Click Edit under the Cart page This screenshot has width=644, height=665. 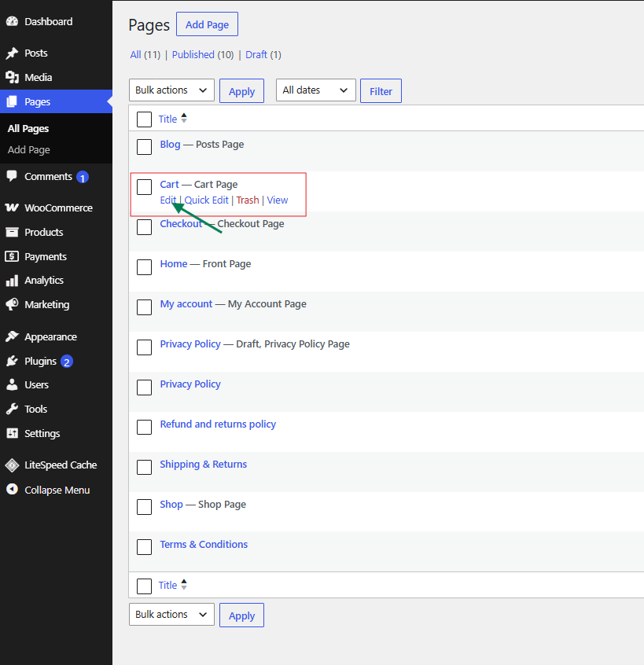pos(168,200)
